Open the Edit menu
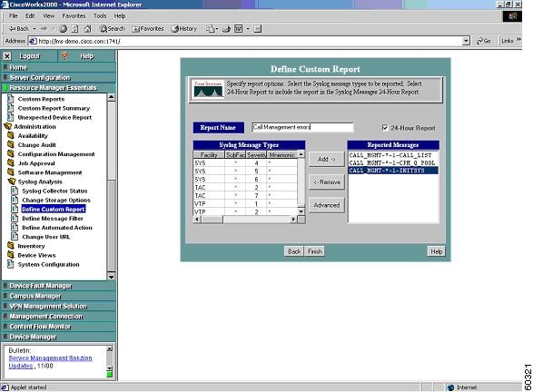 pyautogui.click(x=30, y=15)
